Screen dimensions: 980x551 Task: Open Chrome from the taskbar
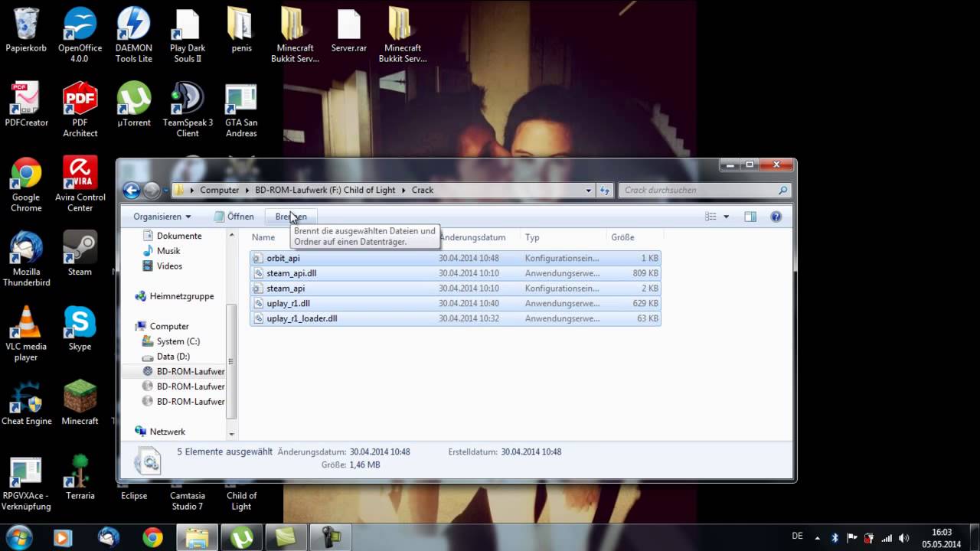pyautogui.click(x=152, y=537)
